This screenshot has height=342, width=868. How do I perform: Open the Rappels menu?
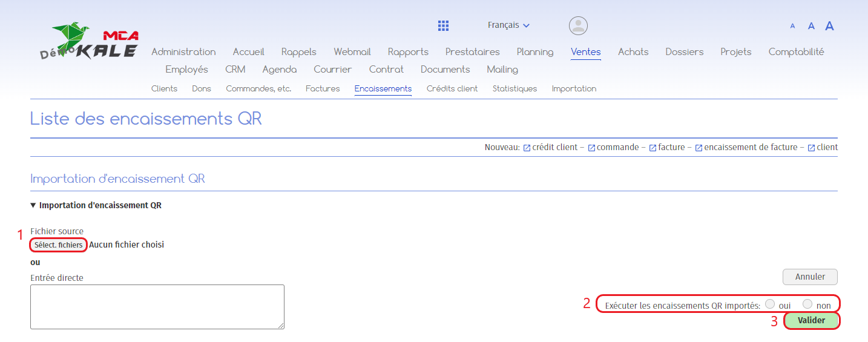299,52
